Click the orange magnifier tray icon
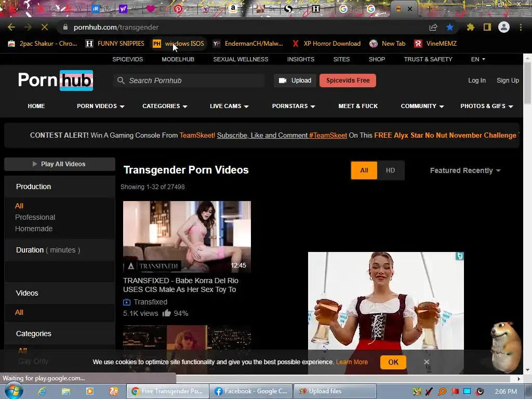 442,392
